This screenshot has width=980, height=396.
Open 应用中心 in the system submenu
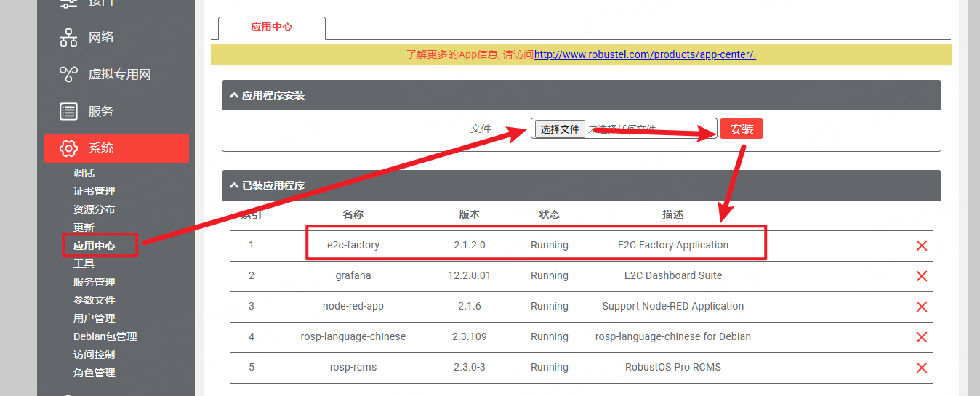click(x=94, y=246)
